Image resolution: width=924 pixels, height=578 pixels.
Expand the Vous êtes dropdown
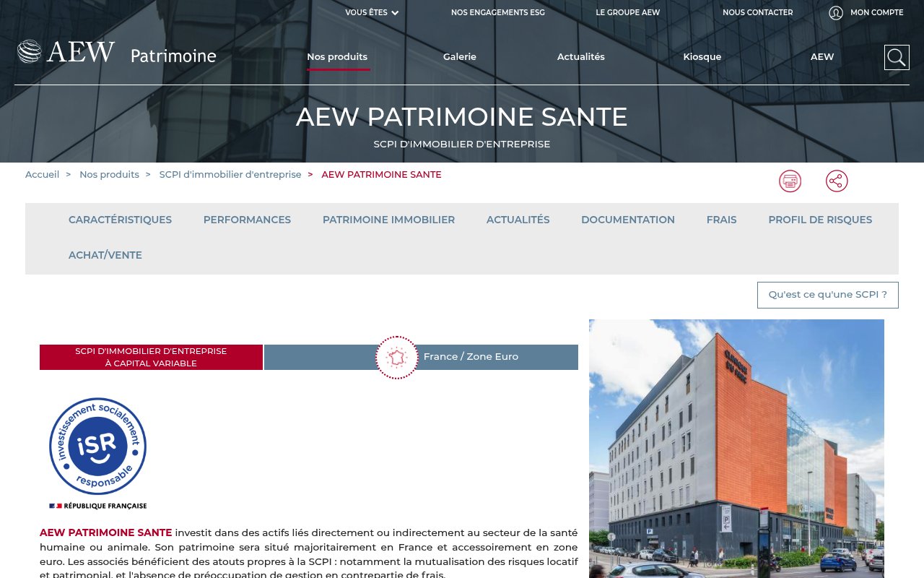pos(372,12)
